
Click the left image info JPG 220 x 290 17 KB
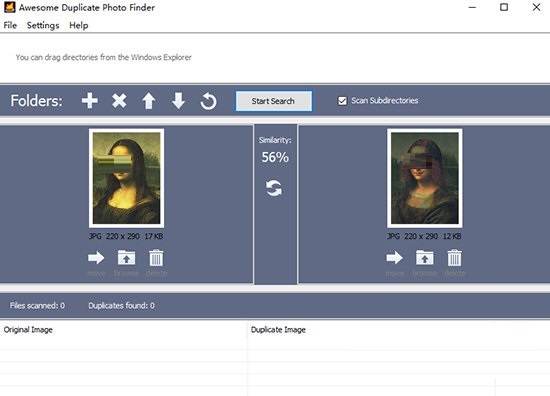coord(126,236)
